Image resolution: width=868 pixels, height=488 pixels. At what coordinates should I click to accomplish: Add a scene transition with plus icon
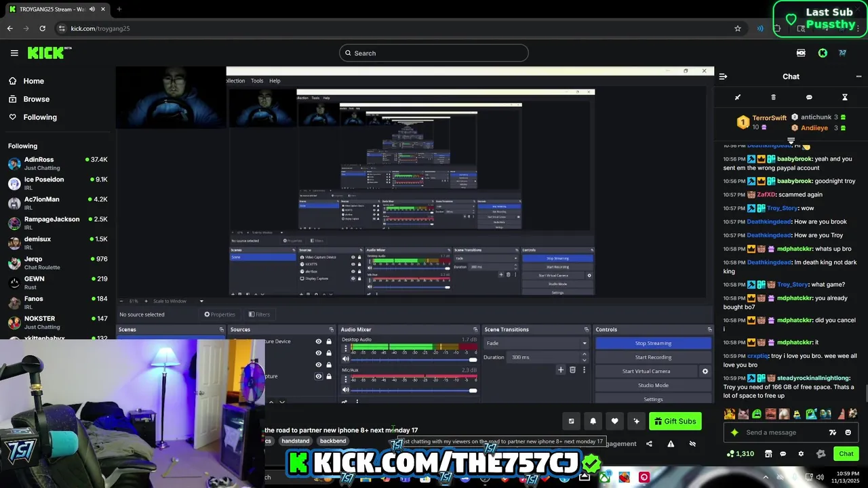click(x=560, y=369)
